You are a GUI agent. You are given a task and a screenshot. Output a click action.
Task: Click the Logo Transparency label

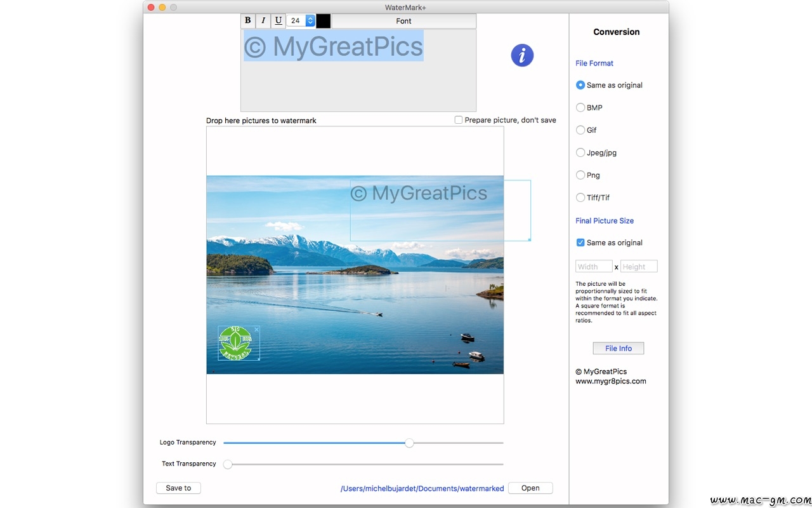pos(188,443)
